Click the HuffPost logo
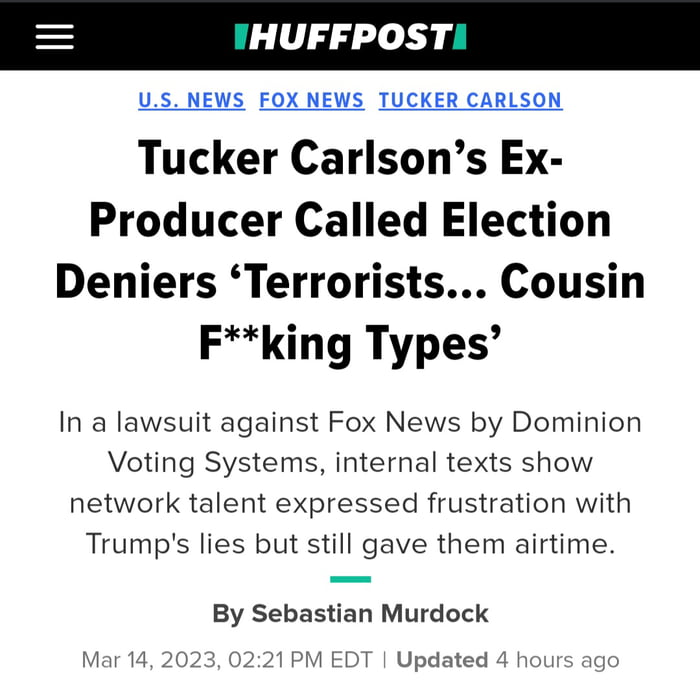 pyautogui.click(x=350, y=37)
